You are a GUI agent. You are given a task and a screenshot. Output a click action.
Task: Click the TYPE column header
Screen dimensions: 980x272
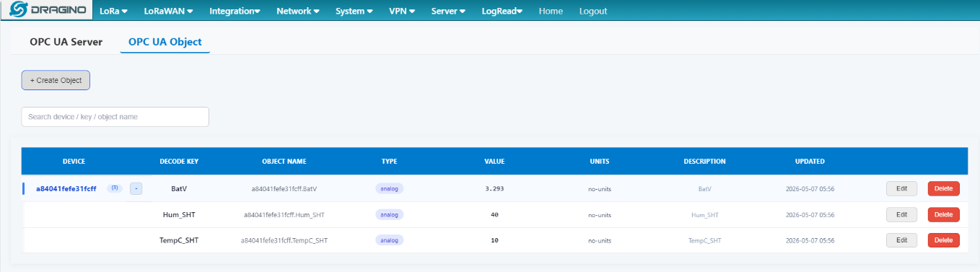[x=390, y=162]
